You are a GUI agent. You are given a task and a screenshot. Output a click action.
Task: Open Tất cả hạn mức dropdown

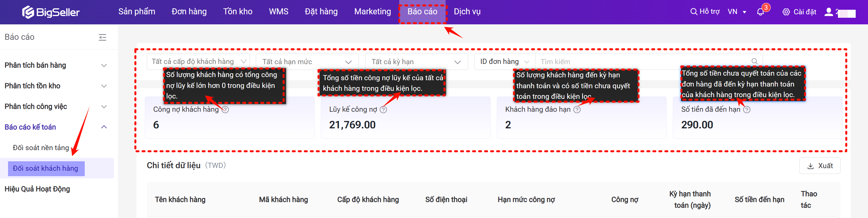pos(307,62)
